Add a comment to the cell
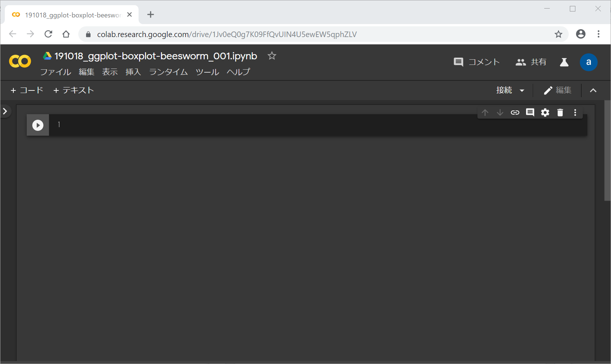The image size is (611, 364). coord(530,112)
